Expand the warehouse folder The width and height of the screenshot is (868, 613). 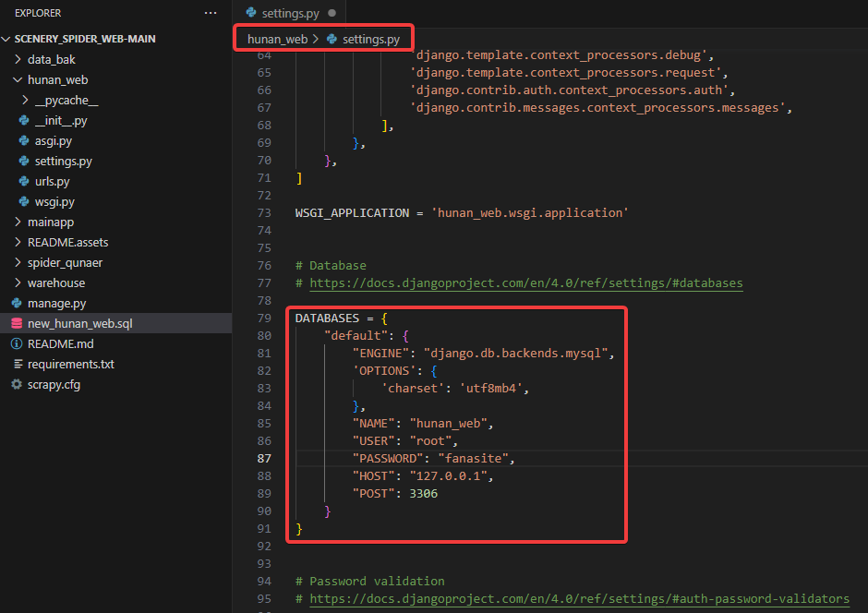point(18,282)
